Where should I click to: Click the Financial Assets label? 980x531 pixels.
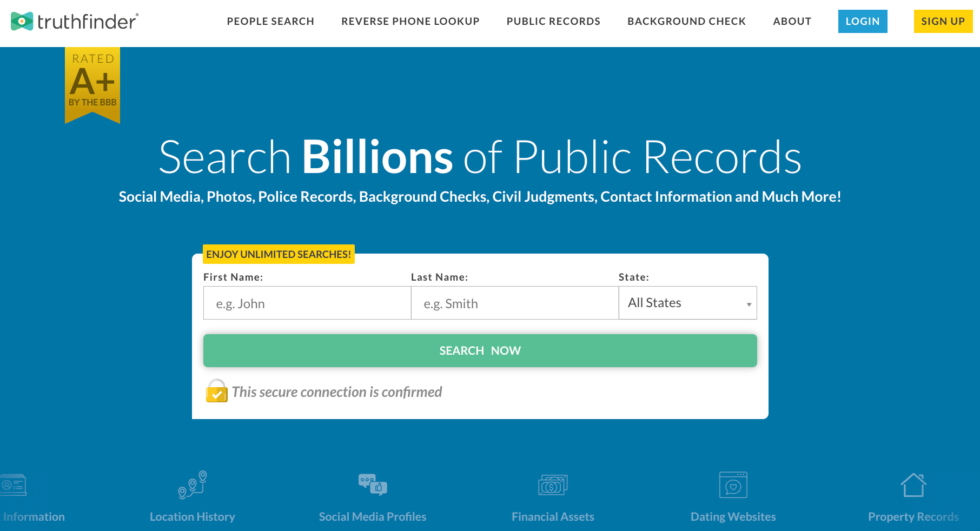tap(553, 517)
